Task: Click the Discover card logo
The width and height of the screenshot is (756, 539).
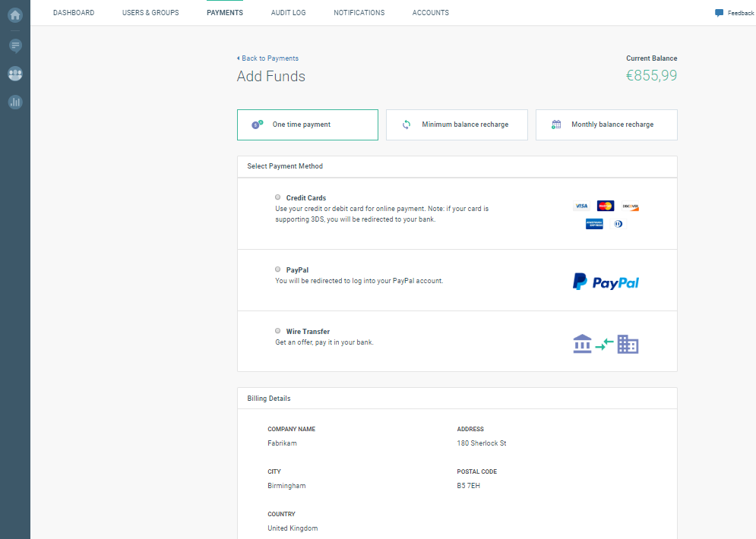Action: point(630,206)
